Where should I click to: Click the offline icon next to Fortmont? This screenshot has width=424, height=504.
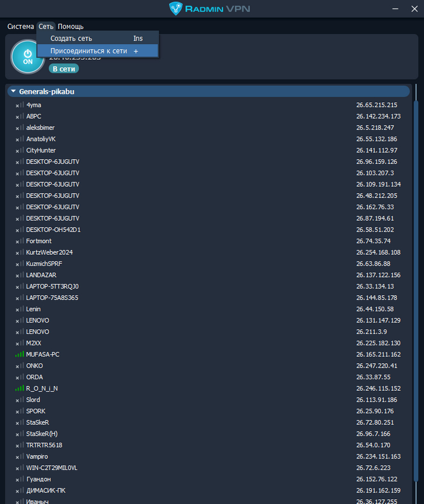point(19,241)
